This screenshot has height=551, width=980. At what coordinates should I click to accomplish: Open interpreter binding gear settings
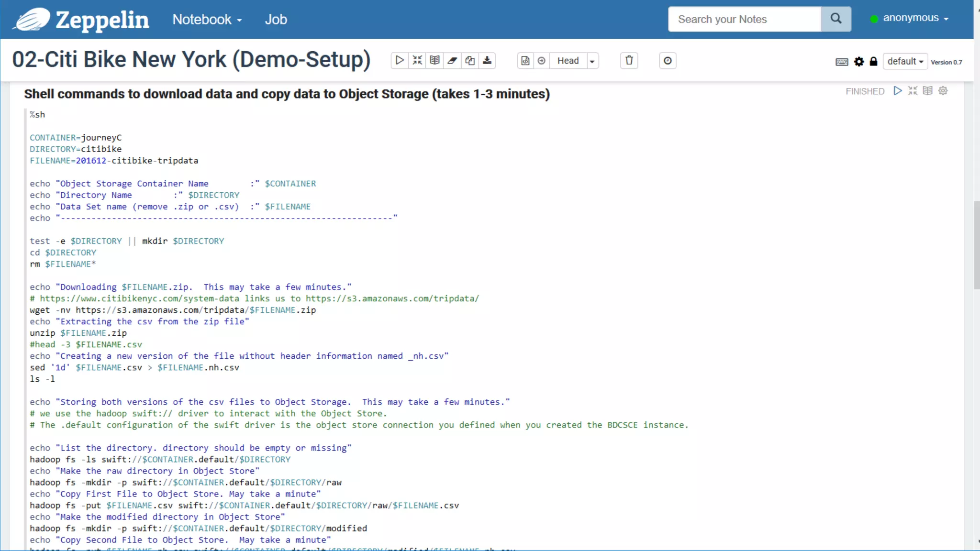[859, 62]
